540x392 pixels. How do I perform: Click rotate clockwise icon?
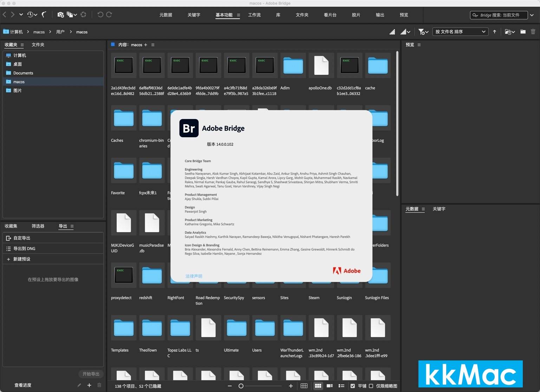point(109,15)
